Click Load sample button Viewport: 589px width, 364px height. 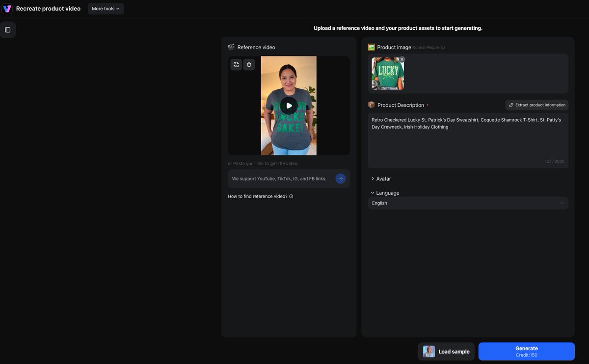(x=446, y=351)
